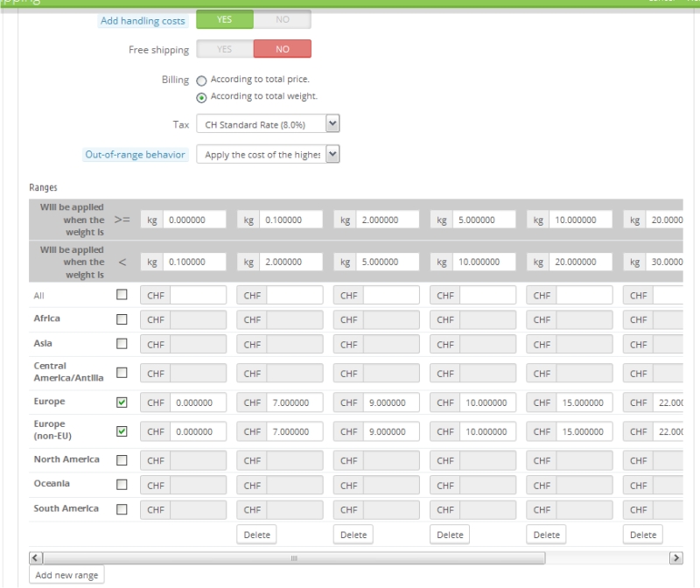
Task: Set Add handling costs to YES
Action: (225, 19)
